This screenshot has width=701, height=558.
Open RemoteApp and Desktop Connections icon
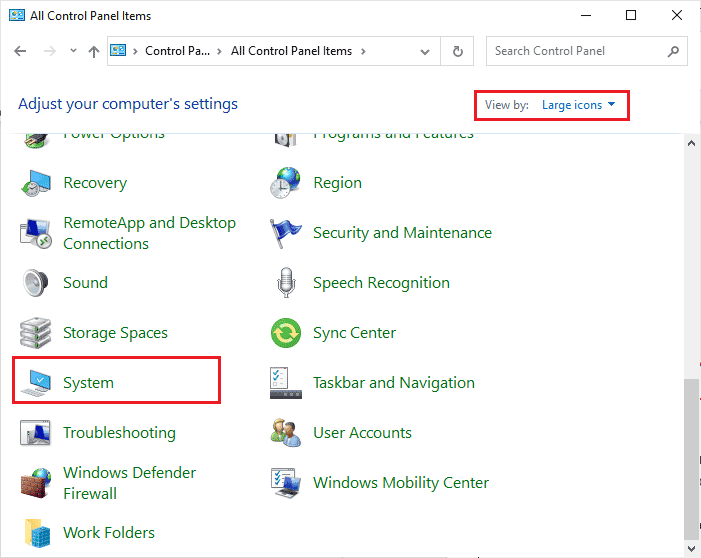coord(36,233)
